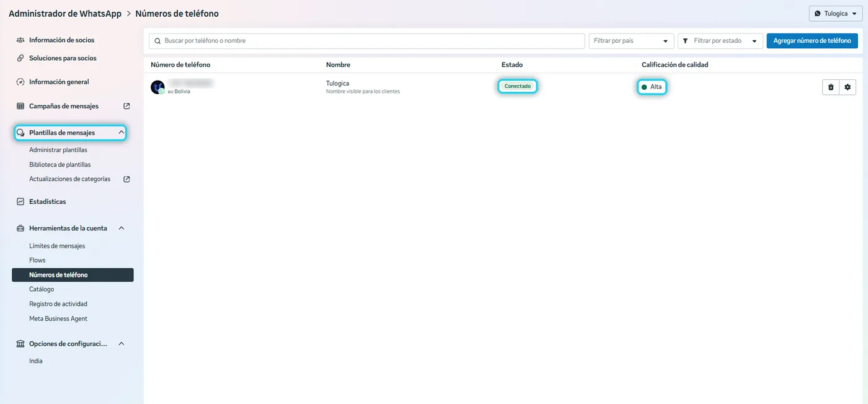Open the Actualizaciones de categorías external link icon
Viewport: 868px width, 404px height.
click(126, 179)
